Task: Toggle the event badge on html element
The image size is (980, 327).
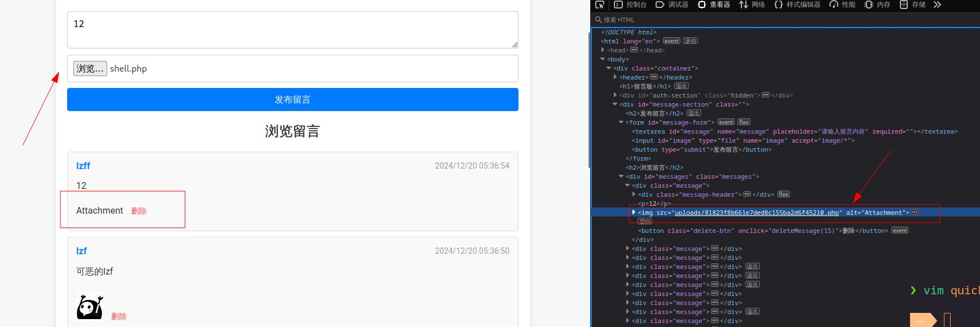Action: coord(671,41)
